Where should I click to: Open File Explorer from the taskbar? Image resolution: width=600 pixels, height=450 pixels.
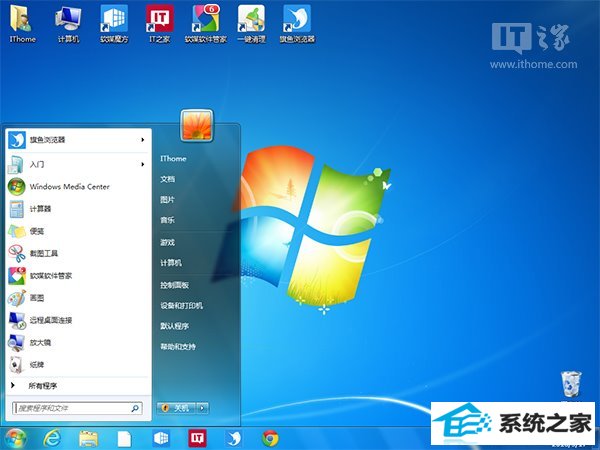point(88,439)
